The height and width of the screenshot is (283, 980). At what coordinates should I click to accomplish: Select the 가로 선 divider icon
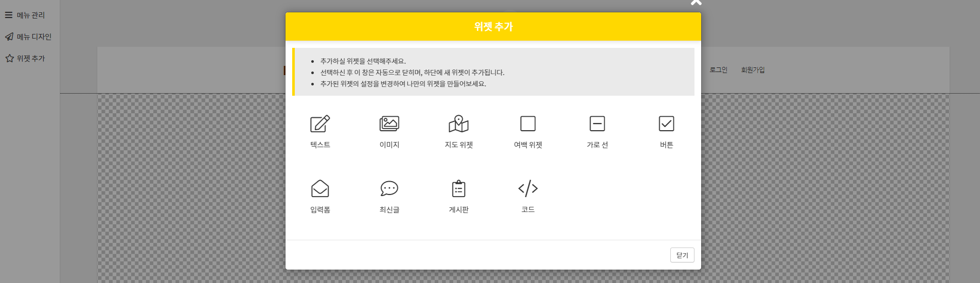tap(597, 123)
